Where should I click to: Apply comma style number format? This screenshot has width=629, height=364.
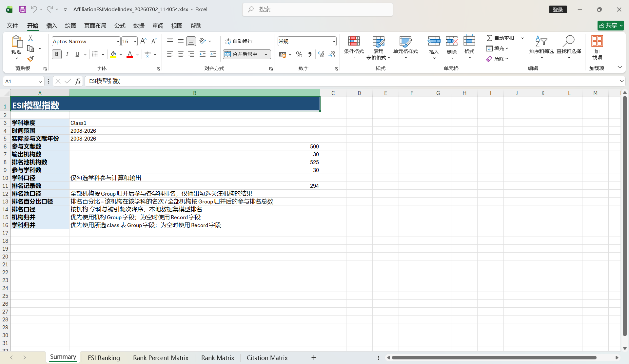(x=310, y=54)
